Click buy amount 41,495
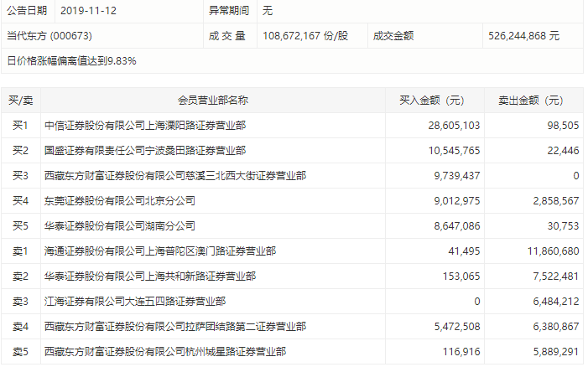The height and width of the screenshot is (367, 588). (x=464, y=251)
